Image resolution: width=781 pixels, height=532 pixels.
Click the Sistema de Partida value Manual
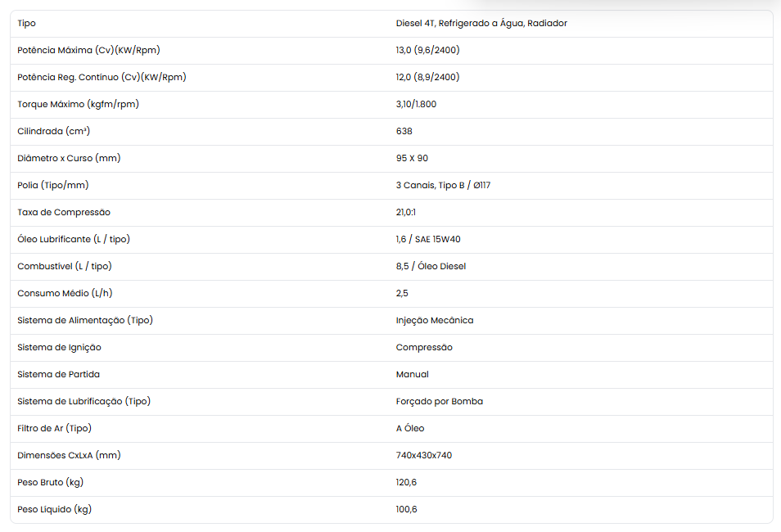[x=413, y=374]
